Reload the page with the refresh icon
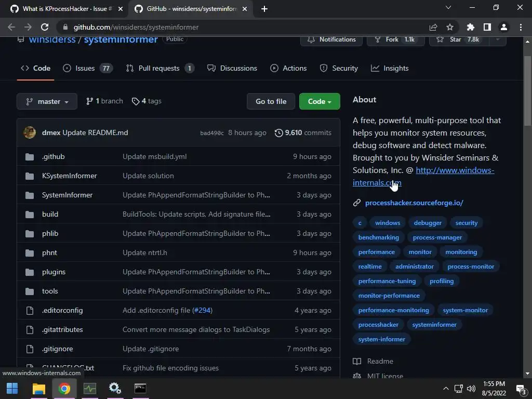 pyautogui.click(x=45, y=27)
